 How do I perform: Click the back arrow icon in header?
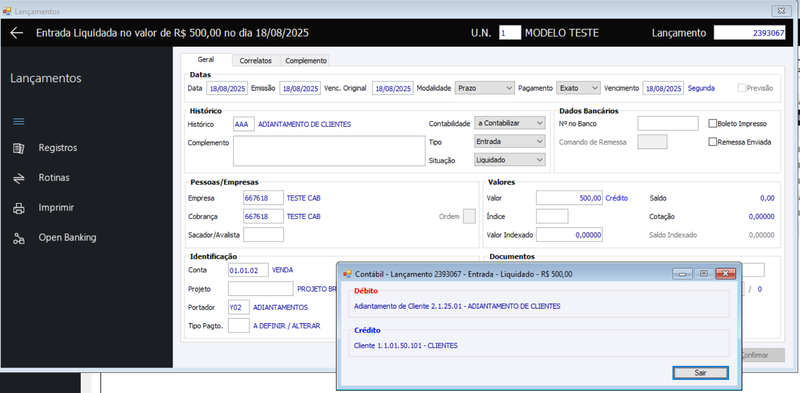click(x=17, y=33)
